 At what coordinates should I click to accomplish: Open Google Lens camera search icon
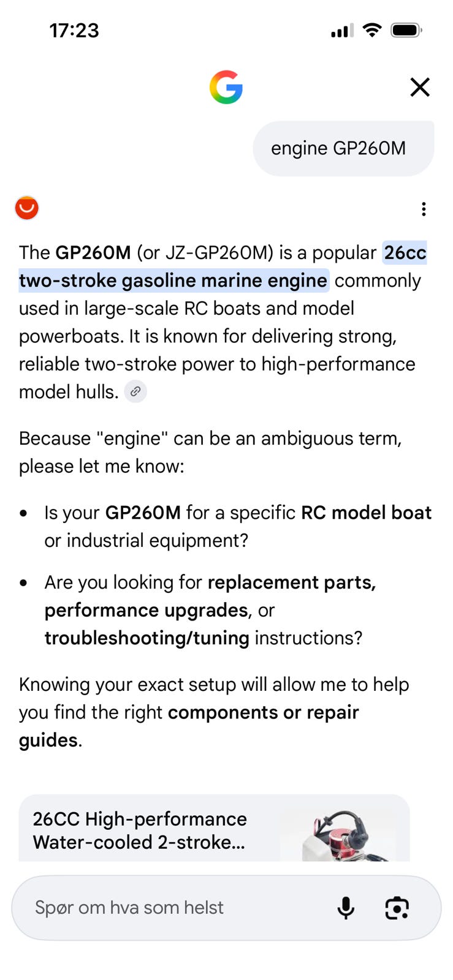tap(397, 908)
